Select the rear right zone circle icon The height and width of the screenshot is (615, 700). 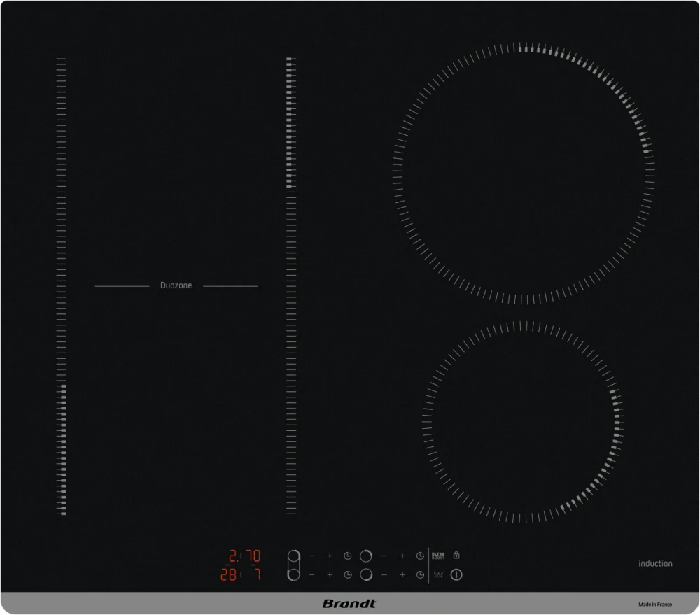[365, 556]
